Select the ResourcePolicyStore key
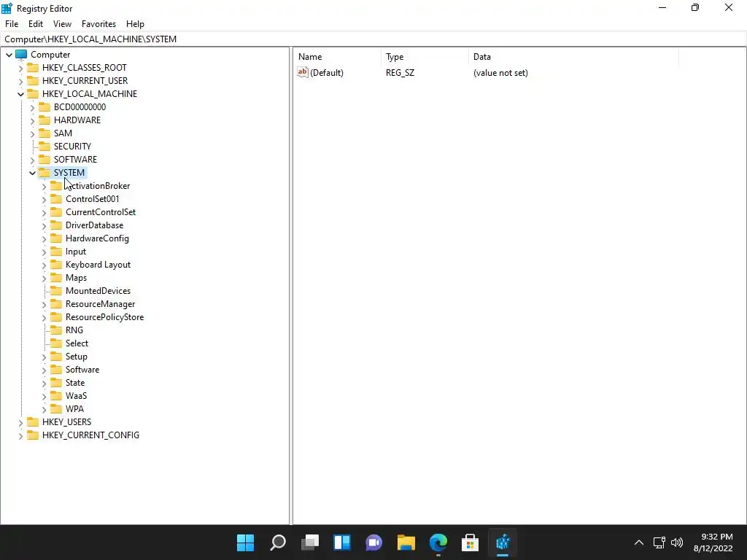Viewport: 747px width, 560px height. (x=105, y=317)
